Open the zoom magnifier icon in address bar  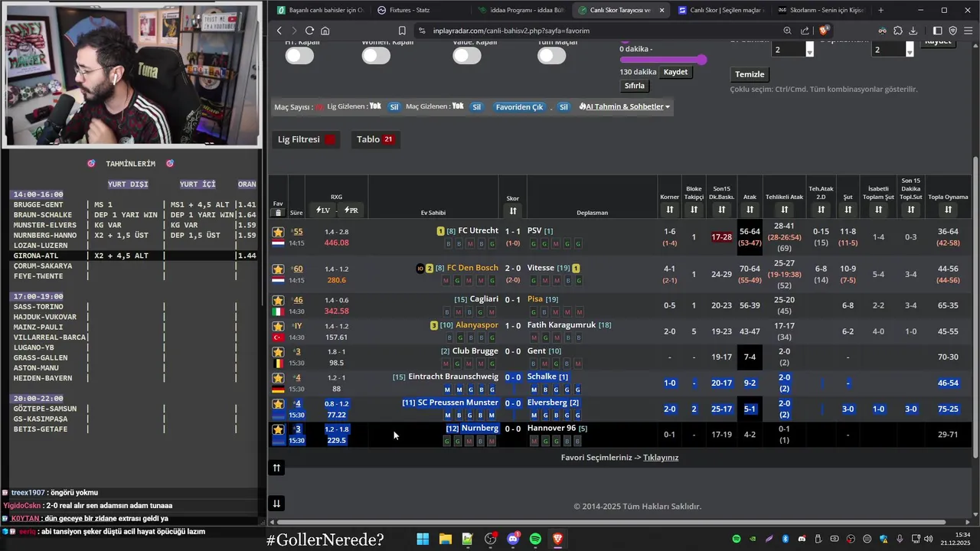(x=787, y=31)
